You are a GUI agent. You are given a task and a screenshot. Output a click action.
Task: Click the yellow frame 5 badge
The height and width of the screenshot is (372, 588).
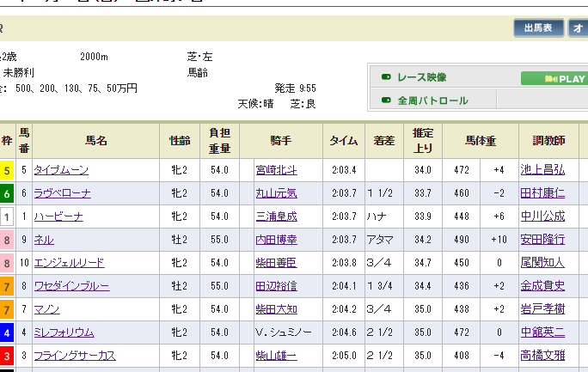(x=7, y=170)
